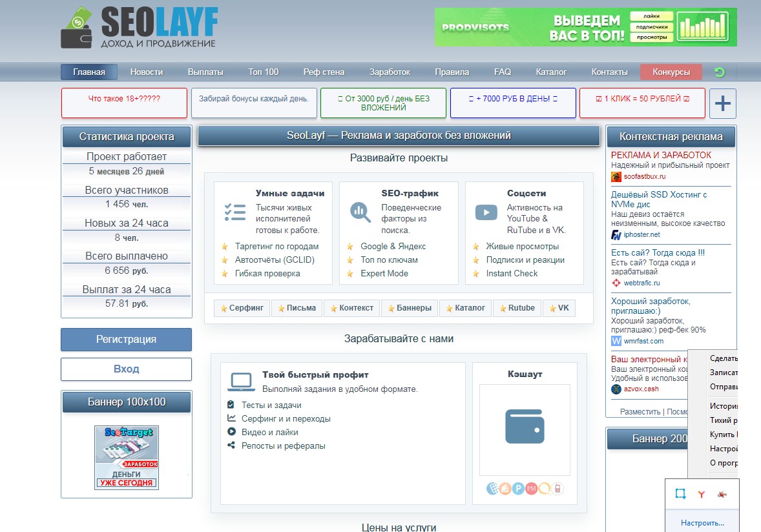761x532 pixels.
Task: Select the screenshot region tray icon
Action: 680,495
